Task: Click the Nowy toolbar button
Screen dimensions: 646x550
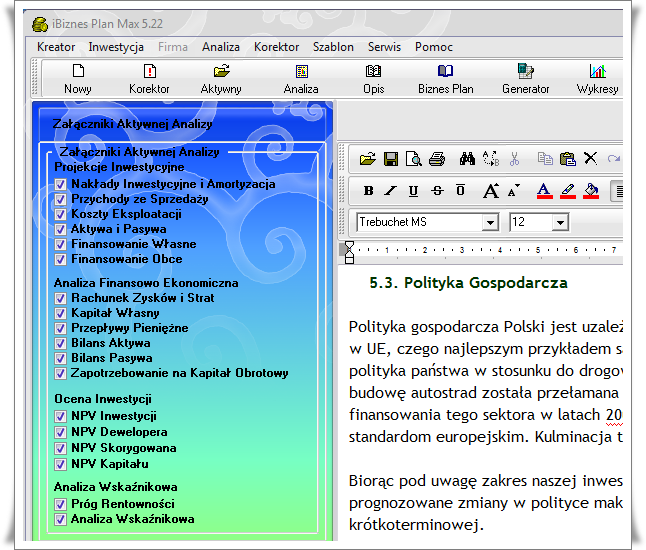Action: [x=78, y=78]
